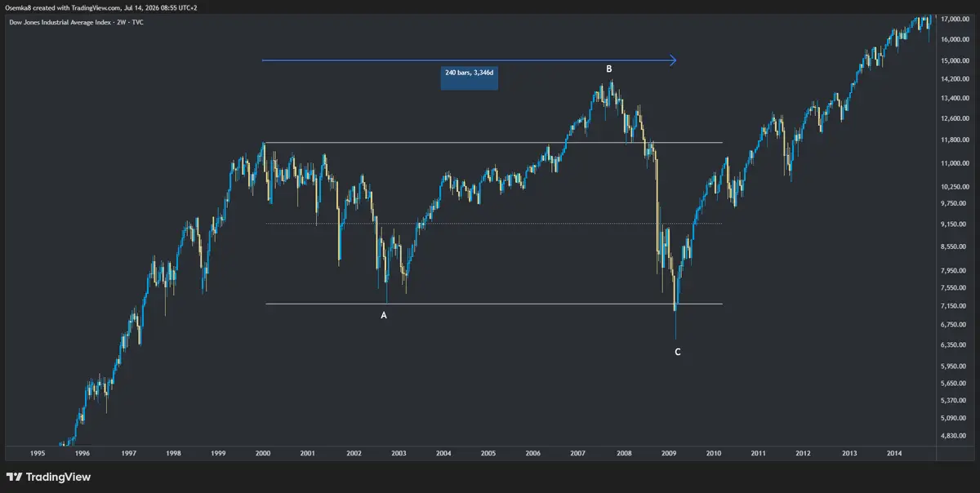Click the 1999 year label on time axis

point(218,453)
